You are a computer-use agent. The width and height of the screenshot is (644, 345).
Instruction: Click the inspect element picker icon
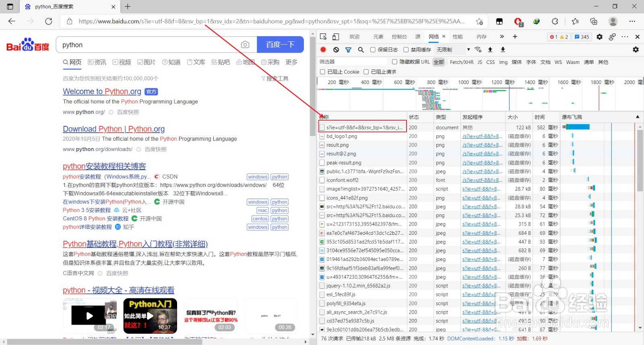point(323,37)
